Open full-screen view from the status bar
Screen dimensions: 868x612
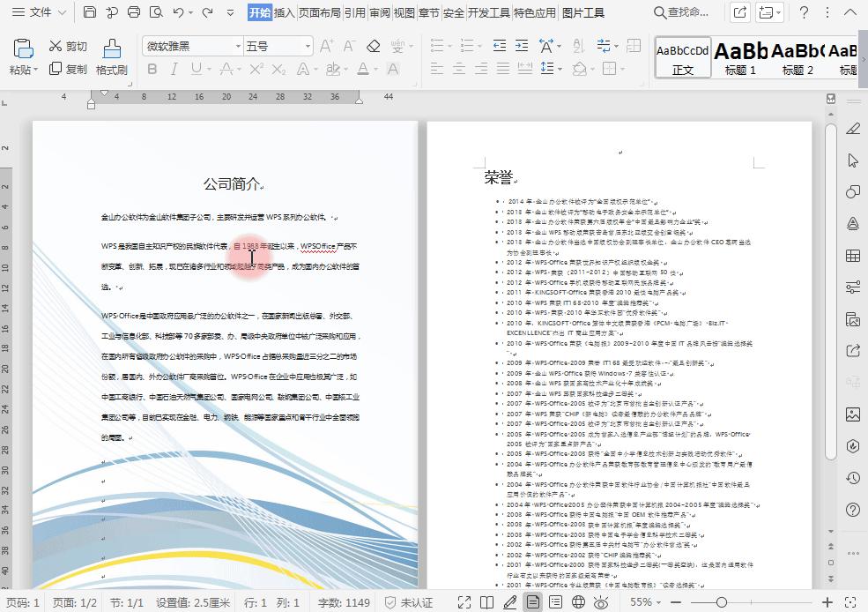coord(464,601)
